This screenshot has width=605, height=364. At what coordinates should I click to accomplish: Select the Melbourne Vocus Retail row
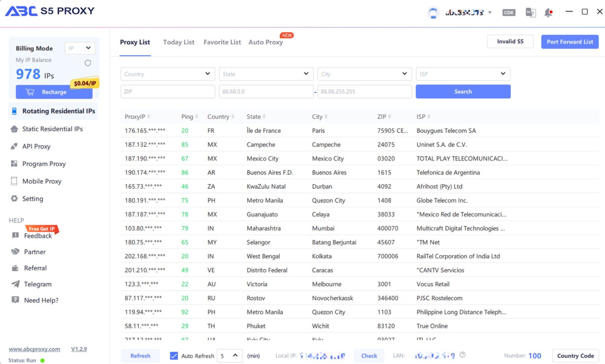(360, 284)
